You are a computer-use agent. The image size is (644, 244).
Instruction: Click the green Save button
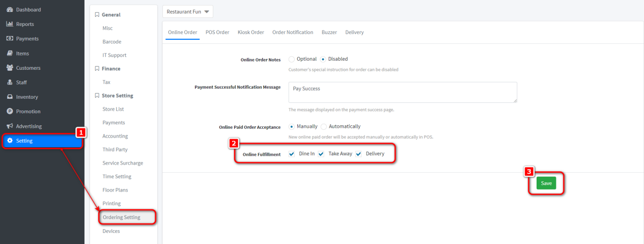point(546,183)
